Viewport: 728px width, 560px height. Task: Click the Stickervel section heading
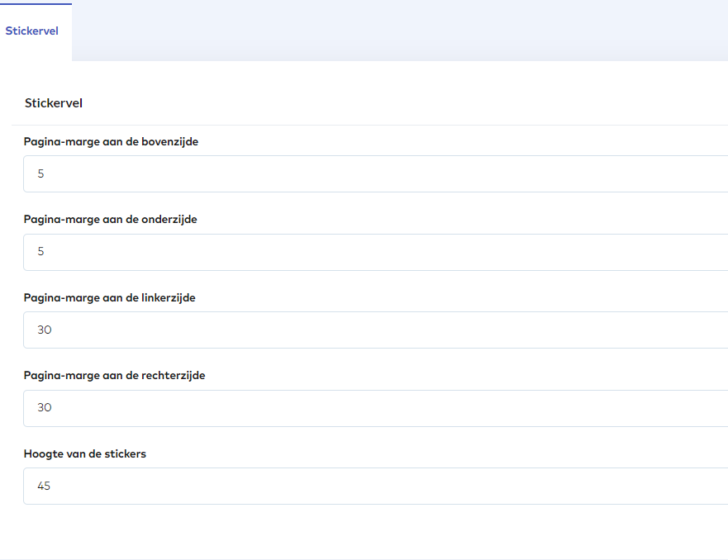click(x=54, y=103)
